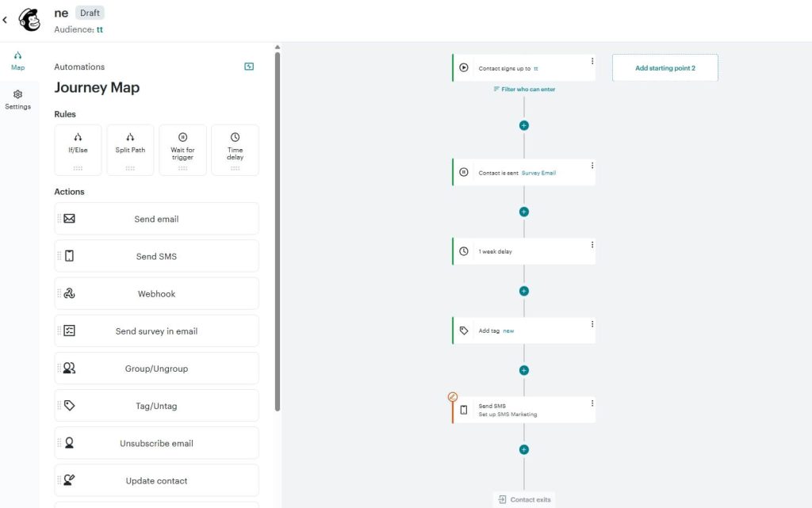Click the Add starting point 2 button
Screen dimensions: 812x508
pos(665,68)
